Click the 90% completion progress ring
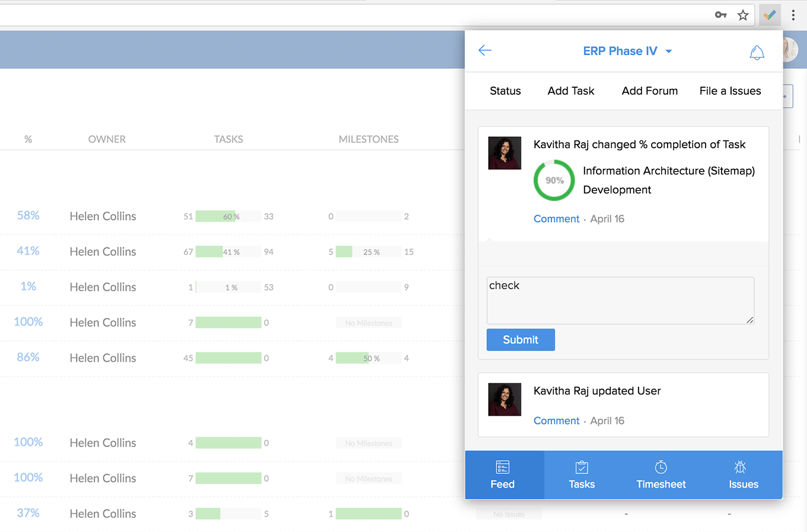 (x=554, y=180)
